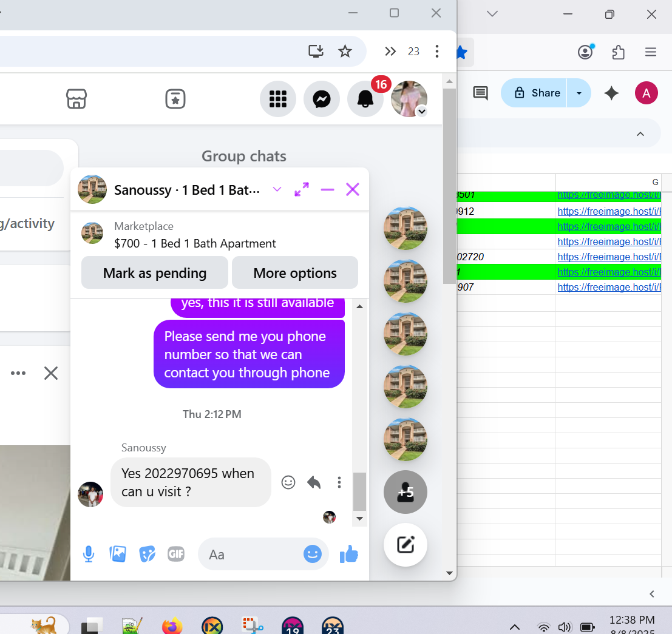This screenshot has height=634, width=672.
Task: Close the left panel X button
Action: 51,373
